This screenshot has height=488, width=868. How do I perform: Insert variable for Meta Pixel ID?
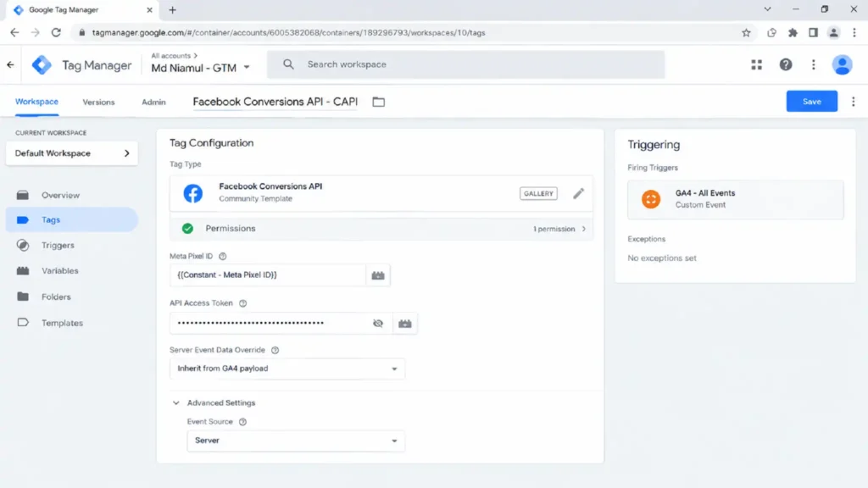pos(378,275)
